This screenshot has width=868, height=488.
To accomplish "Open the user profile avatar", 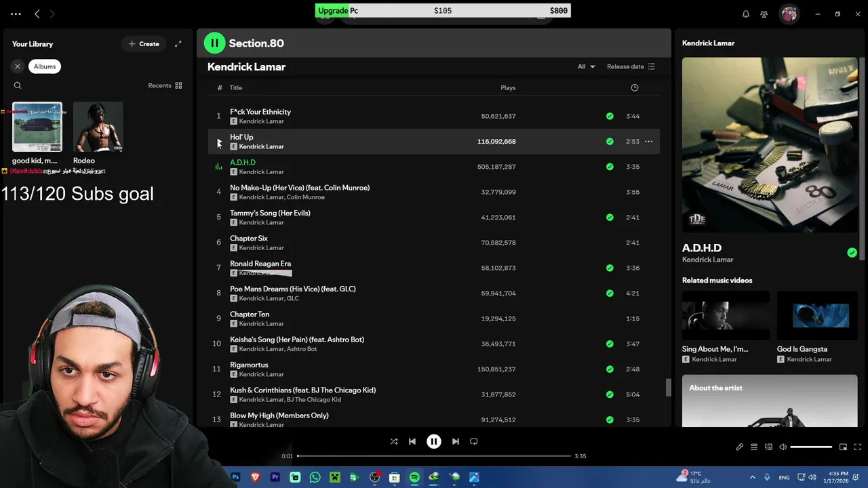I will pyautogui.click(x=789, y=14).
